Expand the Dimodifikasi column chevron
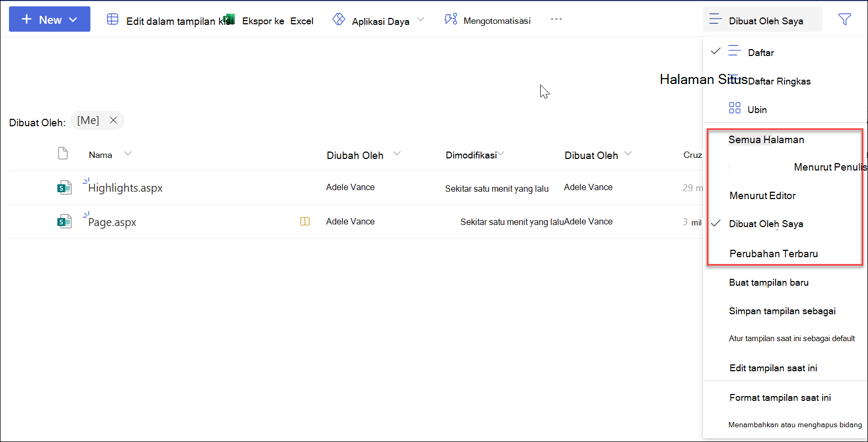Screen dimensions: 868x442 pyautogui.click(x=501, y=154)
